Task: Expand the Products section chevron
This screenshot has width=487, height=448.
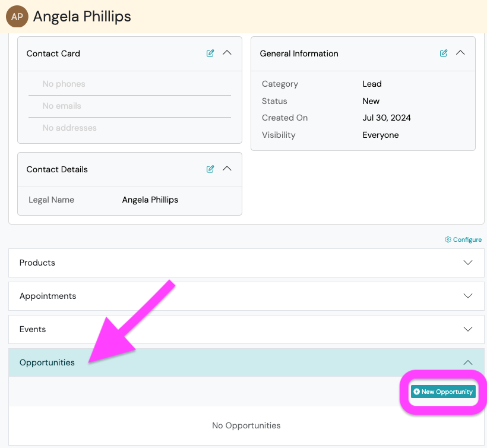Action: pos(468,263)
